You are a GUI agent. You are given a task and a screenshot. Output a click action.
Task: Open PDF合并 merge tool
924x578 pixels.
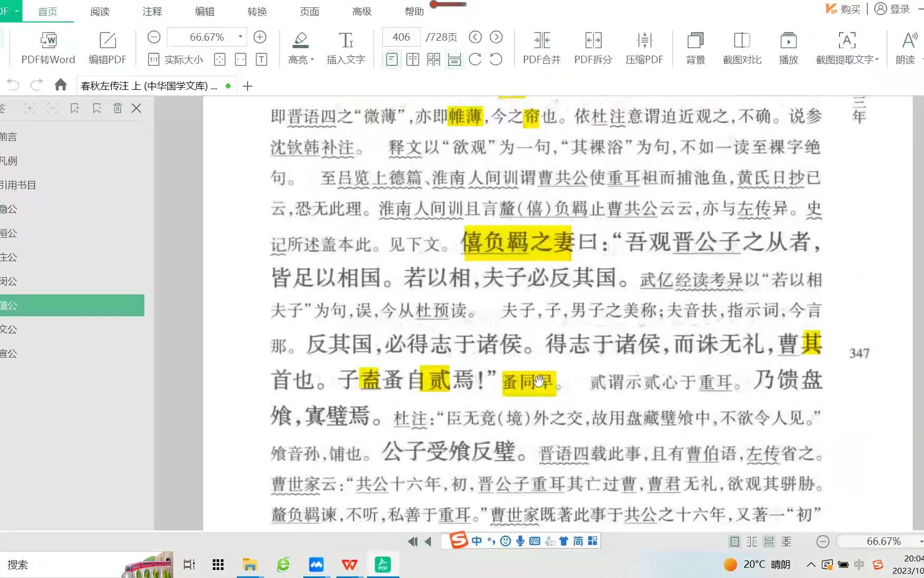(542, 48)
